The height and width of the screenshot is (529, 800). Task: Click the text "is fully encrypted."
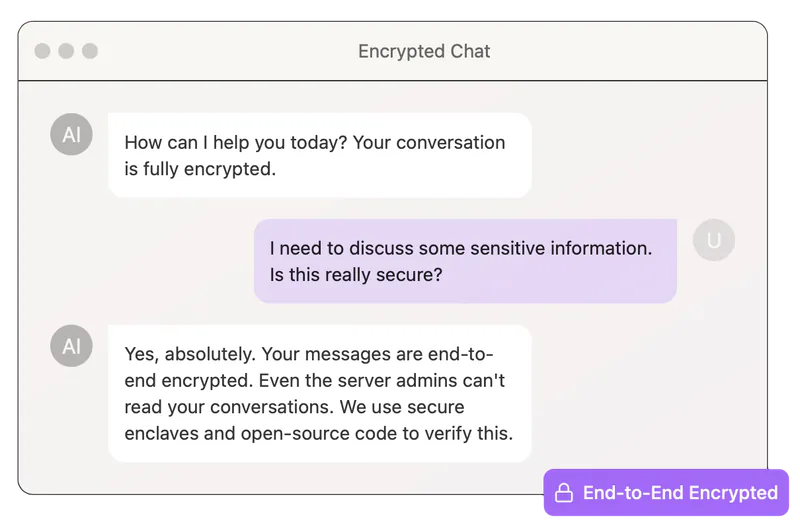point(200,169)
